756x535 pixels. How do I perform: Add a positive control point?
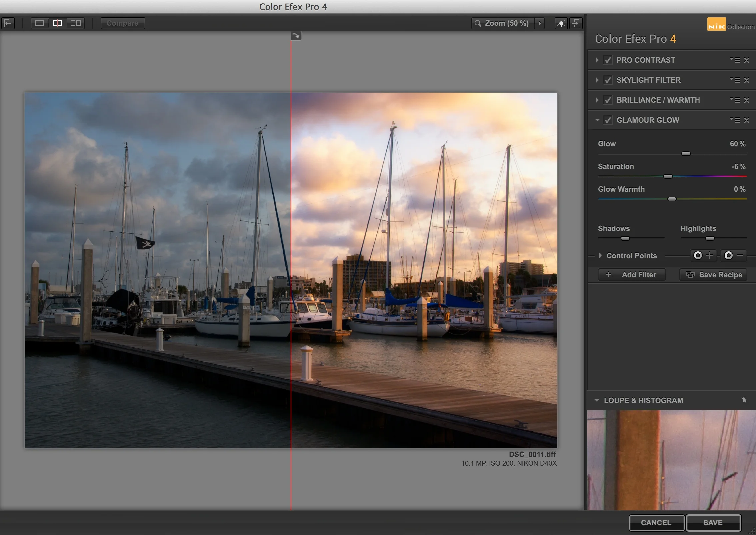coord(703,256)
